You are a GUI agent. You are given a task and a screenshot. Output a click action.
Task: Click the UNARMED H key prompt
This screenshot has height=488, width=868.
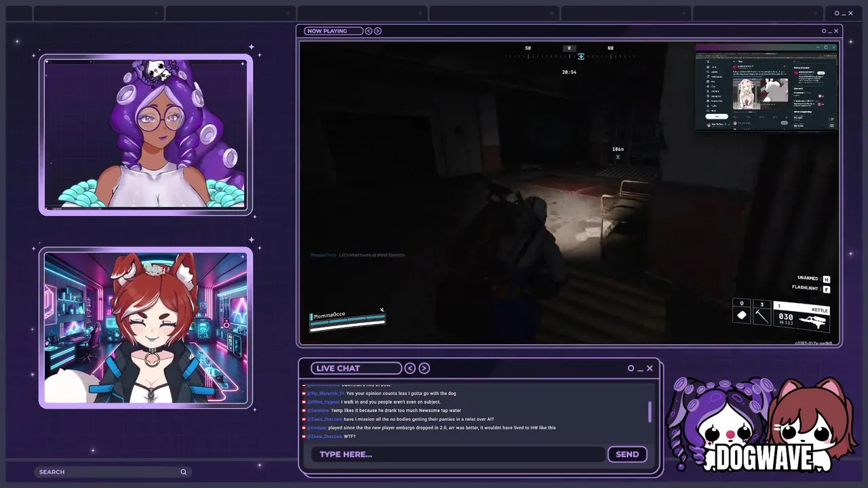[813, 279]
